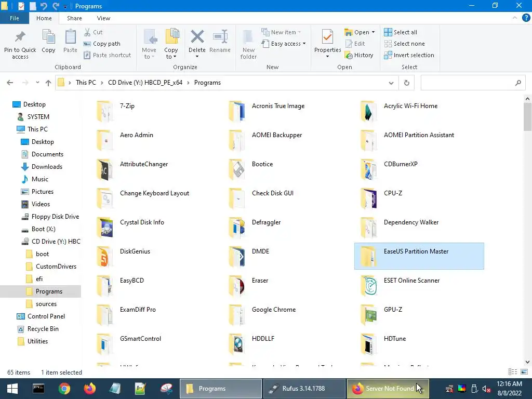The height and width of the screenshot is (399, 532).
Task: Choose Invert selection in ribbon
Action: [x=409, y=55]
